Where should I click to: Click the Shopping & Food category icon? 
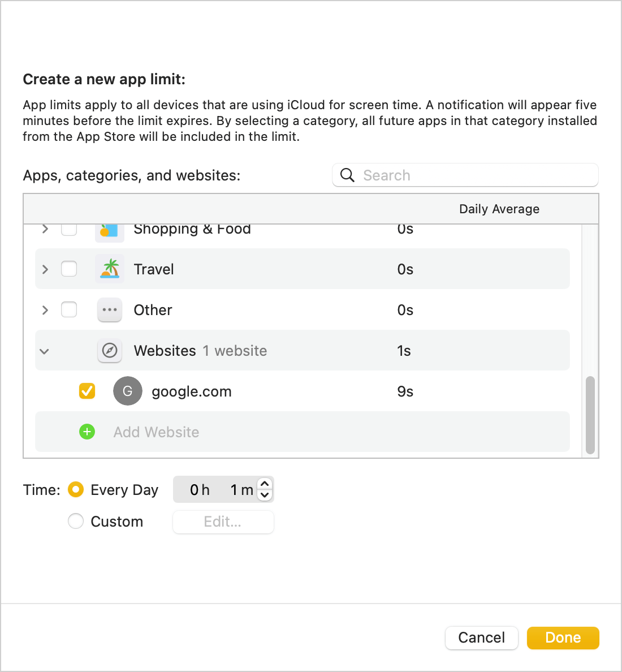point(109,229)
